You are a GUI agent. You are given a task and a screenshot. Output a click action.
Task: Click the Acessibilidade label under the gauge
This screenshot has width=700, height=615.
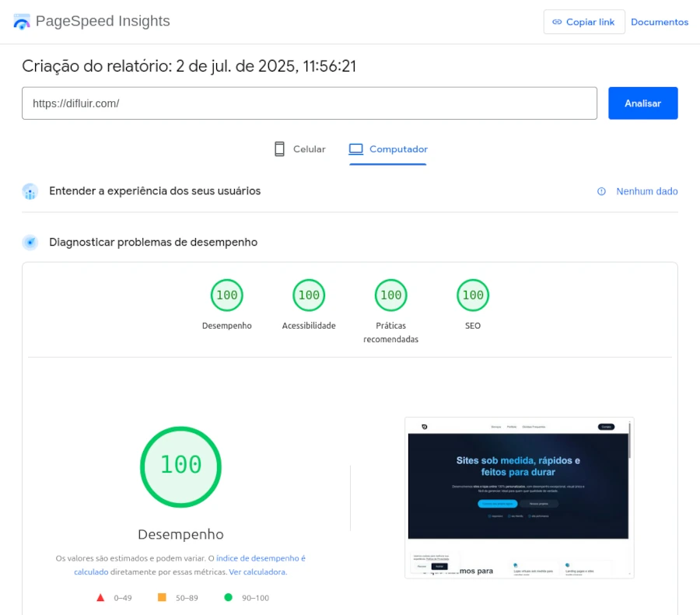click(309, 325)
